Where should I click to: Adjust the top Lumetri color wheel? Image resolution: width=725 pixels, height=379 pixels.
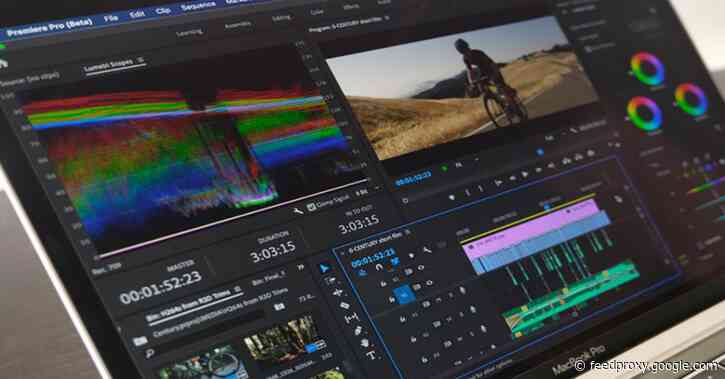647,69
